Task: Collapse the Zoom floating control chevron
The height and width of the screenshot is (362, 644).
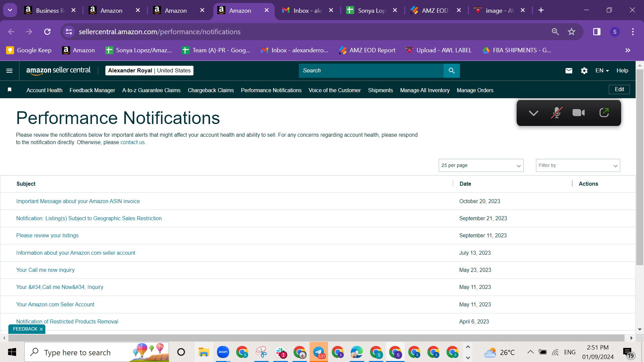Action: click(533, 113)
